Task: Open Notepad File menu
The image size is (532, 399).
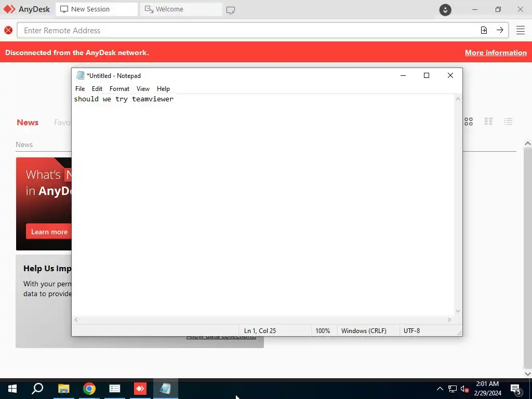Action: [80, 88]
